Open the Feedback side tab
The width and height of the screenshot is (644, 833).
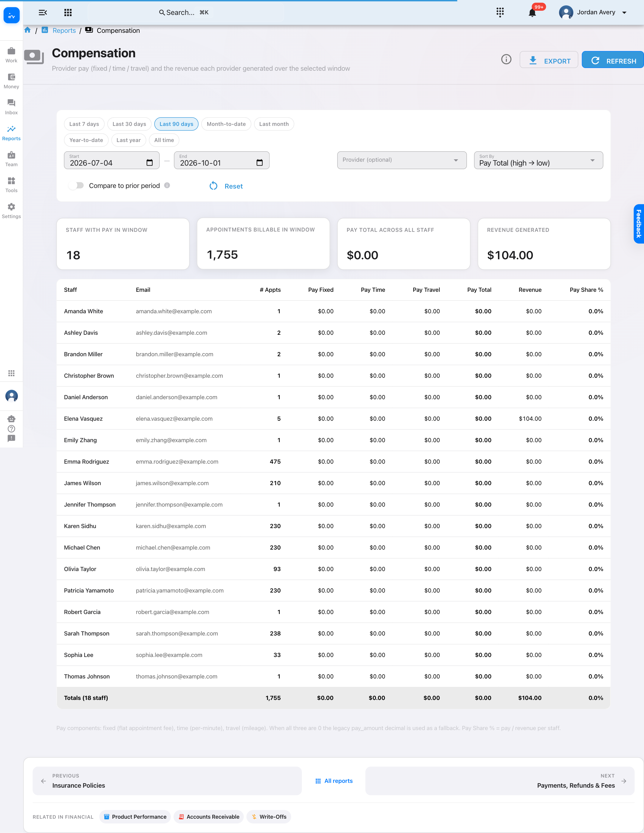point(639,224)
